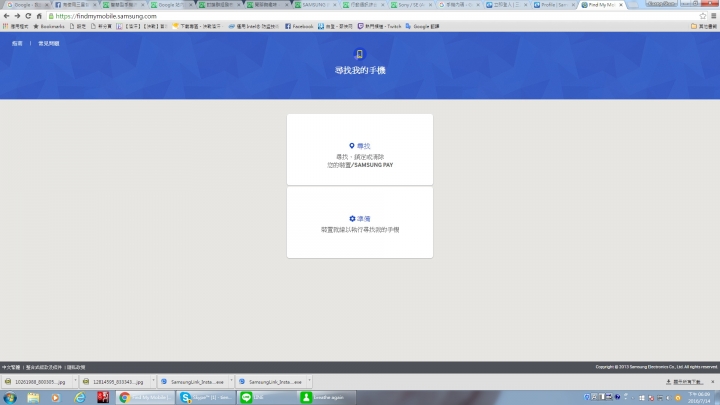Open the 指南 link in header

point(17,43)
